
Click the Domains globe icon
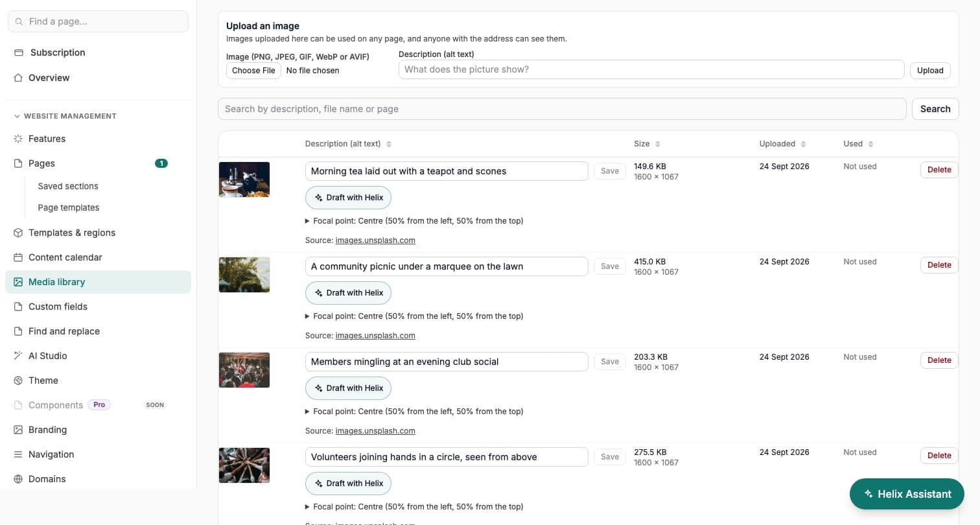coord(18,479)
